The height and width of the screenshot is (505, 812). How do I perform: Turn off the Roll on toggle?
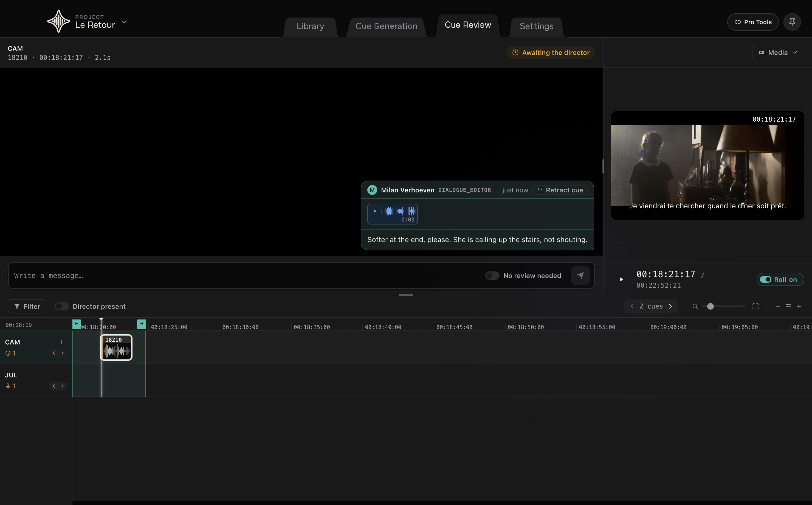click(780, 280)
